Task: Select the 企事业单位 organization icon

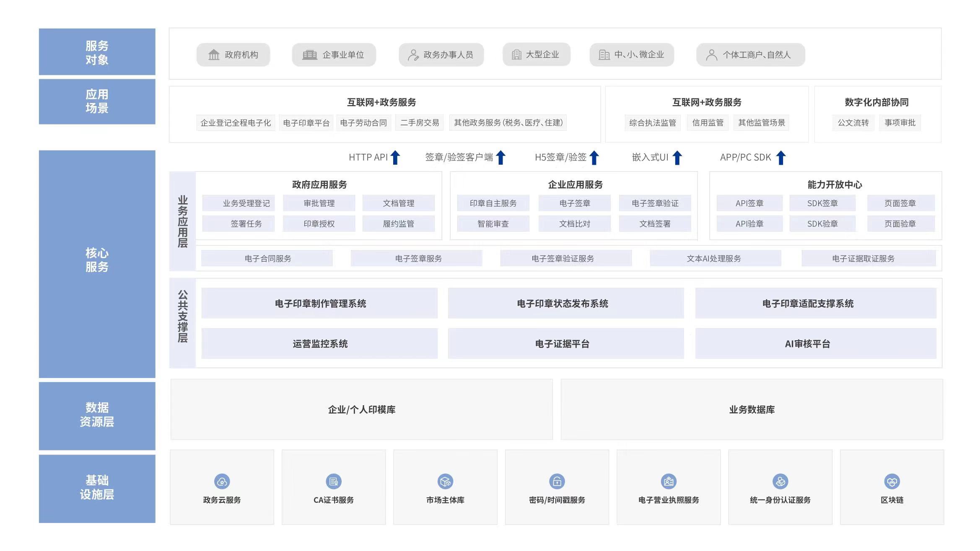Action: [309, 54]
